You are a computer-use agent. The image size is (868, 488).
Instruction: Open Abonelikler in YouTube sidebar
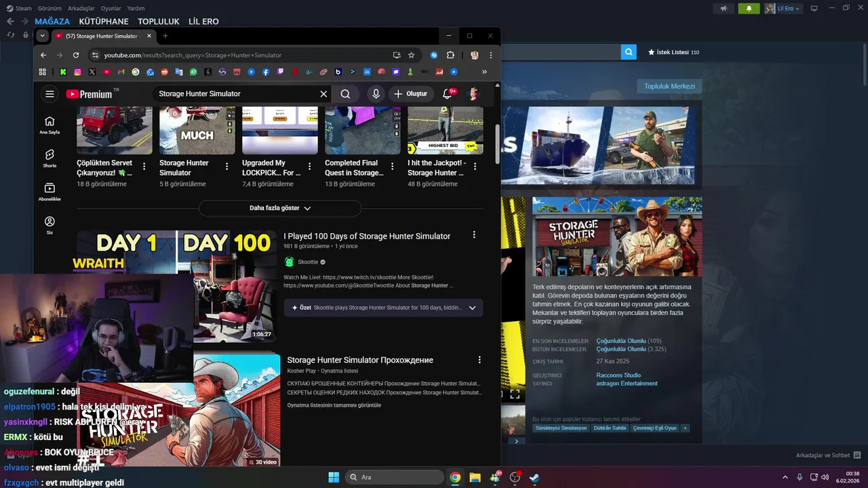click(x=50, y=192)
